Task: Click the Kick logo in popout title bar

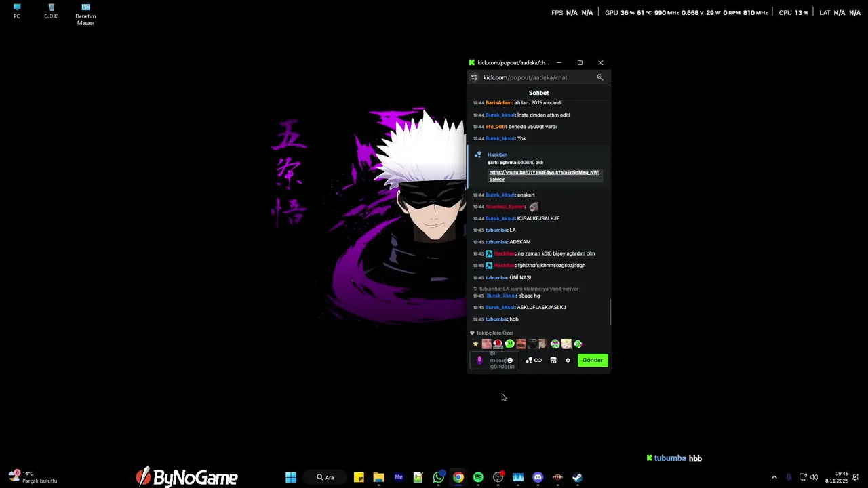Action: (472, 62)
